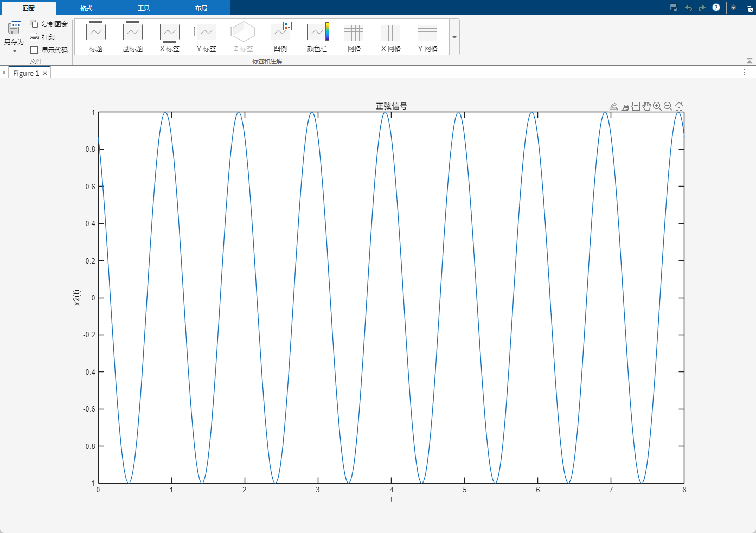
Task: Click 复制图窗 to copy figure
Action: tap(49, 24)
